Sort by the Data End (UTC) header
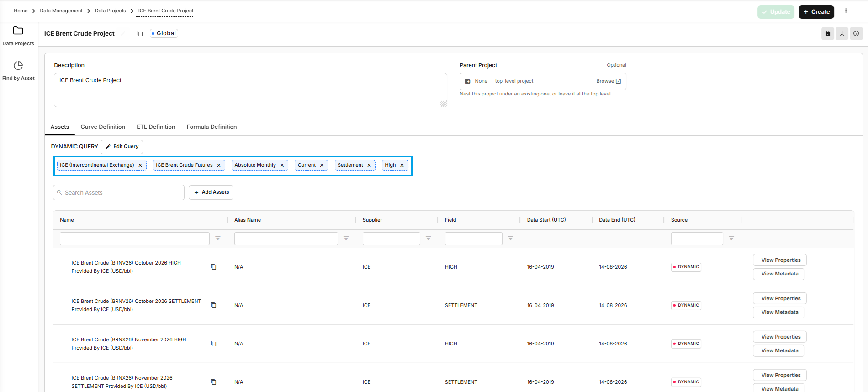The image size is (868, 392). coord(617,220)
